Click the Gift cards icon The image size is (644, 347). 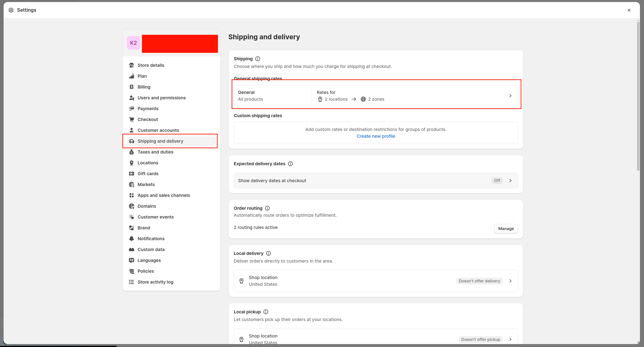pos(132,174)
